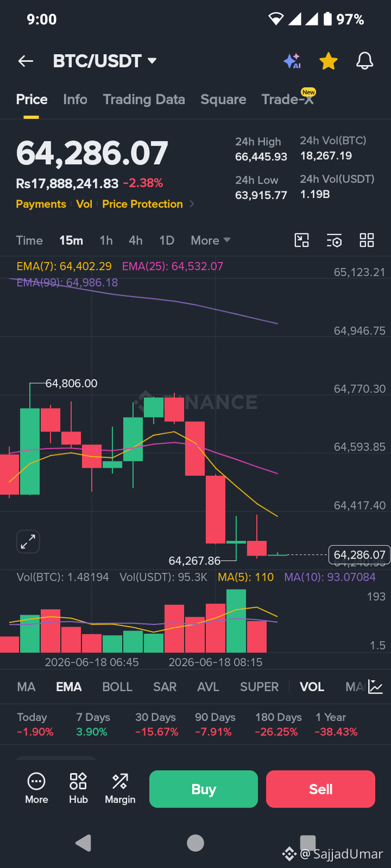391x868 pixels.
Task: Select the MA(10) volume label
Action: point(330,577)
